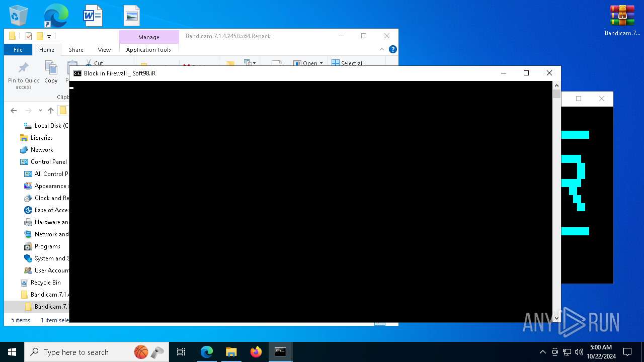Screen dimensions: 644x362
Task: Open Microsoft Edge desktop shortcut
Action: (x=55, y=16)
